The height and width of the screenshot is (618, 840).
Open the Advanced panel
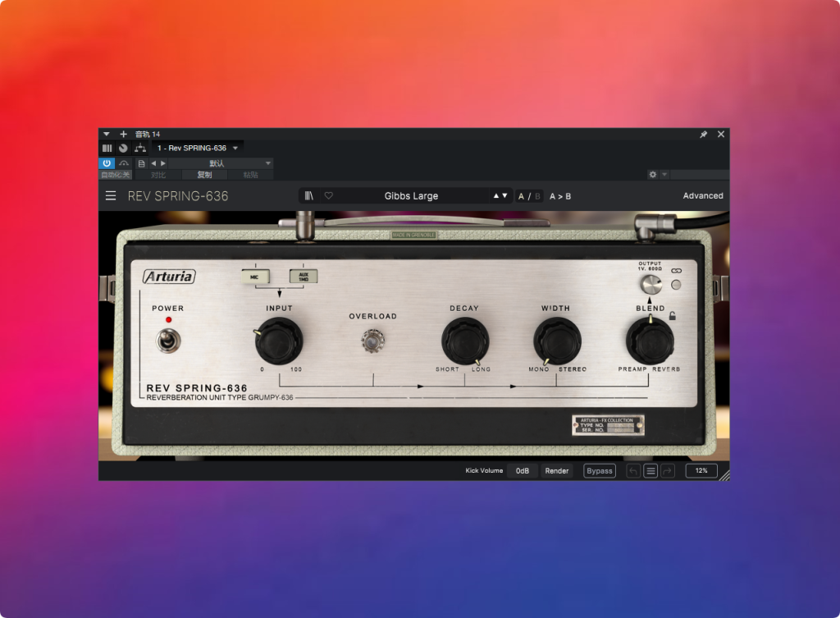(702, 195)
